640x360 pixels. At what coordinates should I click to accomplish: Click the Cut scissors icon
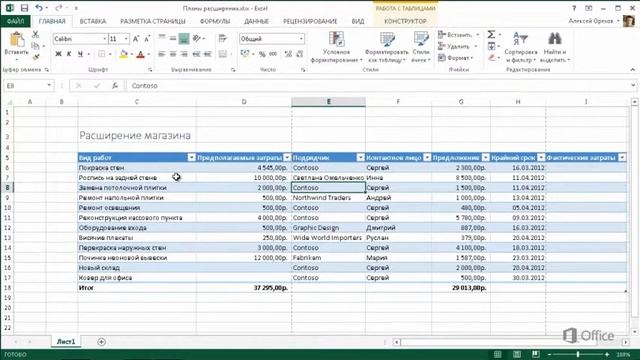pyautogui.click(x=36, y=35)
